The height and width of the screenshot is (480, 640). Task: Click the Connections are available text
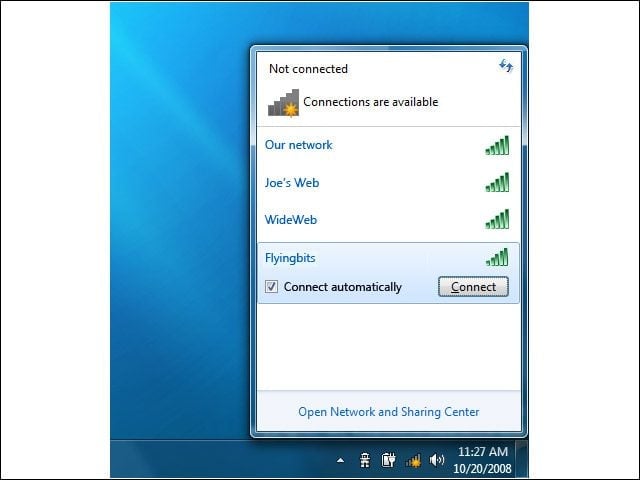(371, 102)
